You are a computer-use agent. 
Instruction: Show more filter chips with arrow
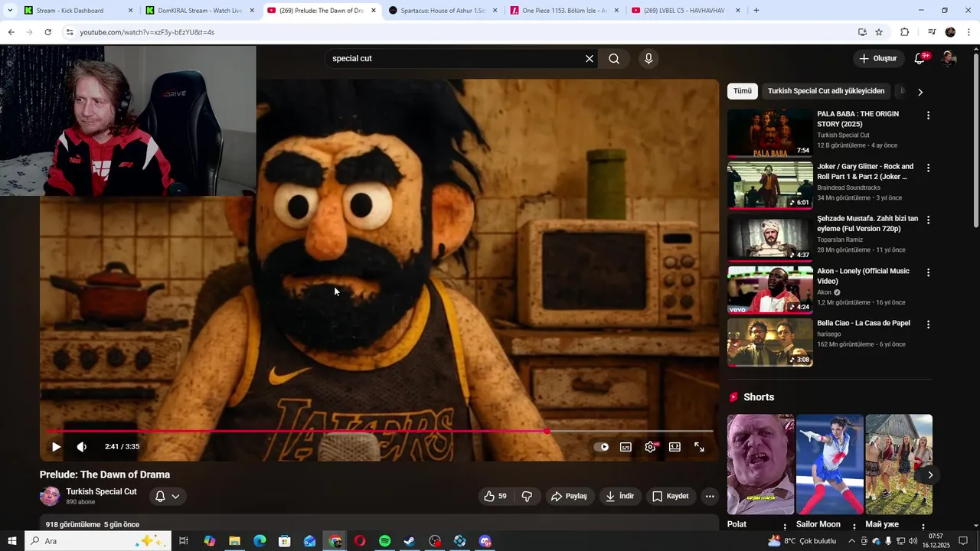click(x=920, y=92)
